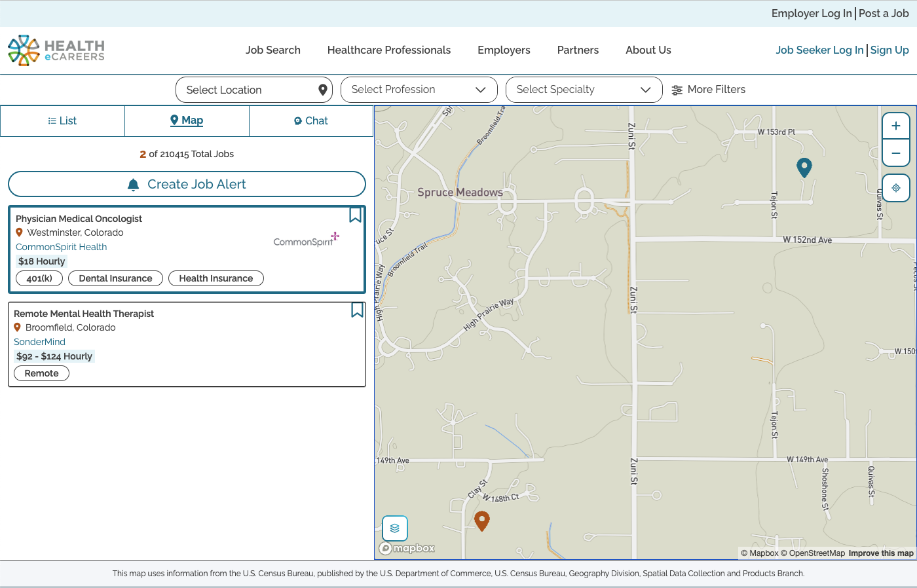Viewport: 917px width, 588px height.
Task: Zoom in on the map
Action: [896, 126]
